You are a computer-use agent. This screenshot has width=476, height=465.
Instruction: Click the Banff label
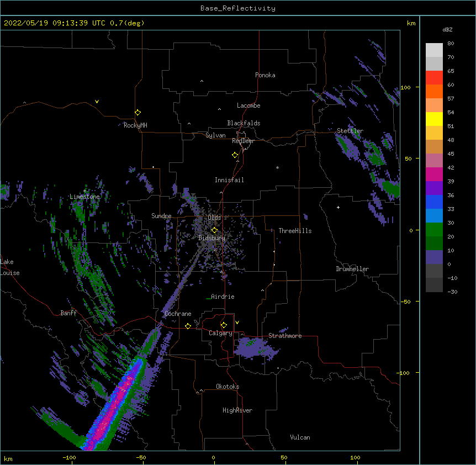point(68,313)
